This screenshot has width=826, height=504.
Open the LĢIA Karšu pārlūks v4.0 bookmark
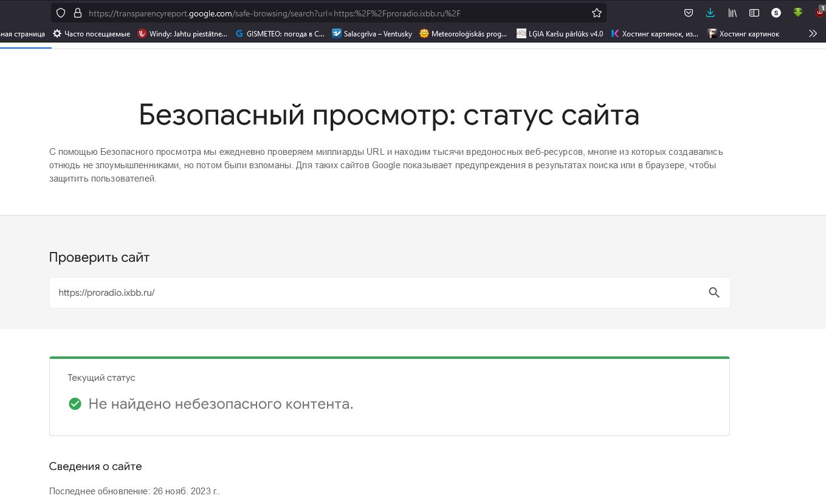pos(560,34)
